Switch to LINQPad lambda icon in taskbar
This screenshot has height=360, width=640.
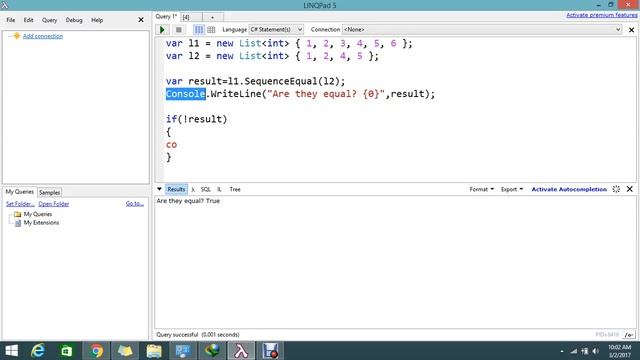[241, 351]
